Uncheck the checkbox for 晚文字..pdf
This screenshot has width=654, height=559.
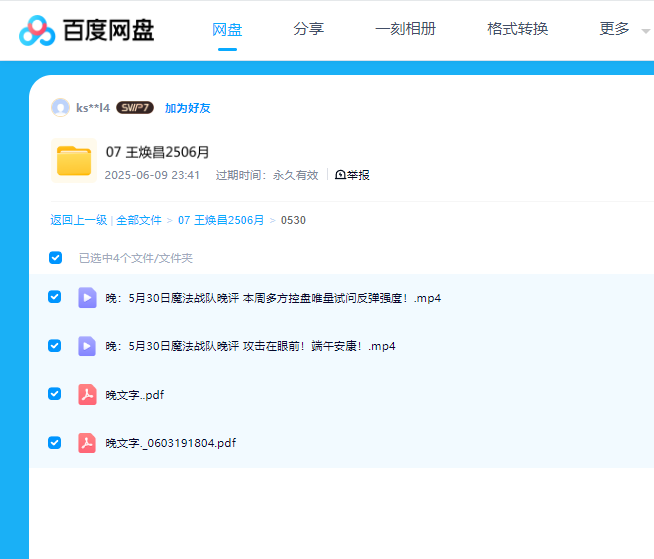pyautogui.click(x=55, y=394)
